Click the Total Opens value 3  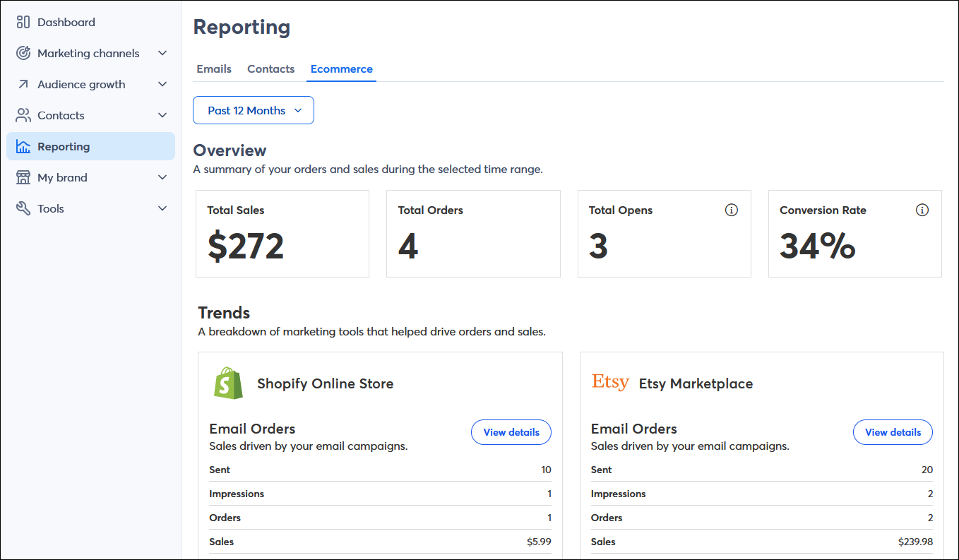click(x=598, y=246)
